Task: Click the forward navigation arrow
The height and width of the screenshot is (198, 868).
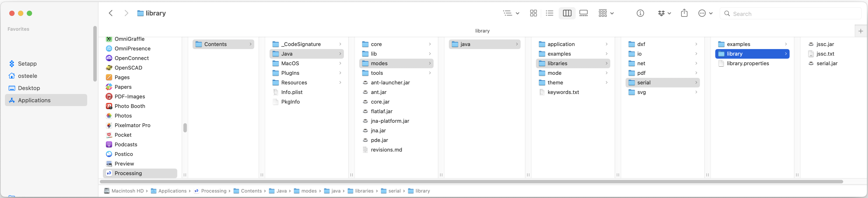Action: (x=126, y=13)
